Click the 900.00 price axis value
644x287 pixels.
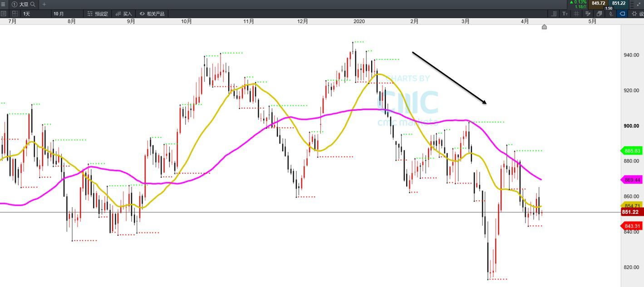pos(631,126)
